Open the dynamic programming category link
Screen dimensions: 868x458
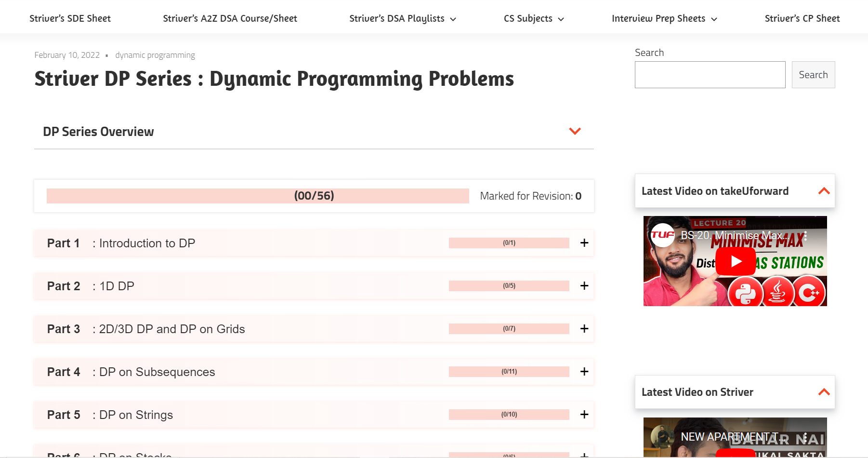155,55
